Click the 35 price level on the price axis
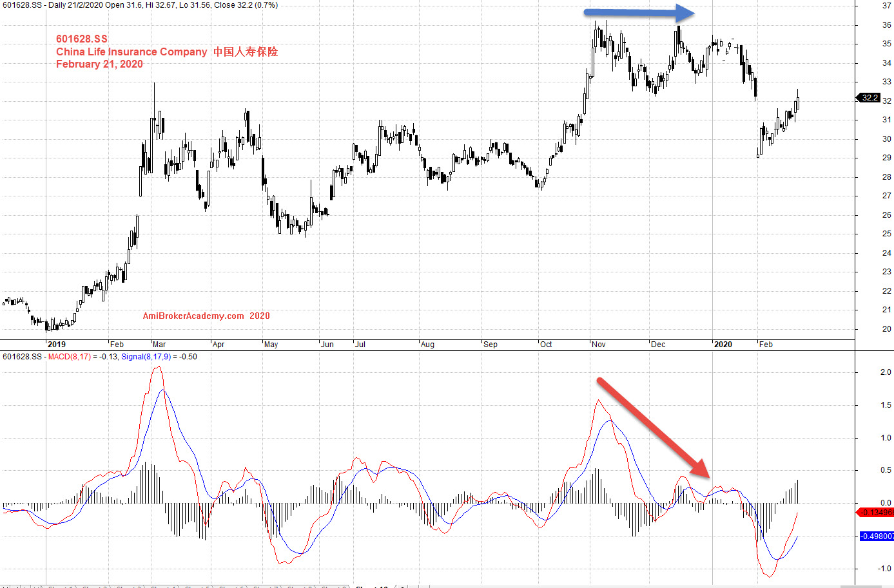This screenshot has width=894, height=588. point(887,44)
